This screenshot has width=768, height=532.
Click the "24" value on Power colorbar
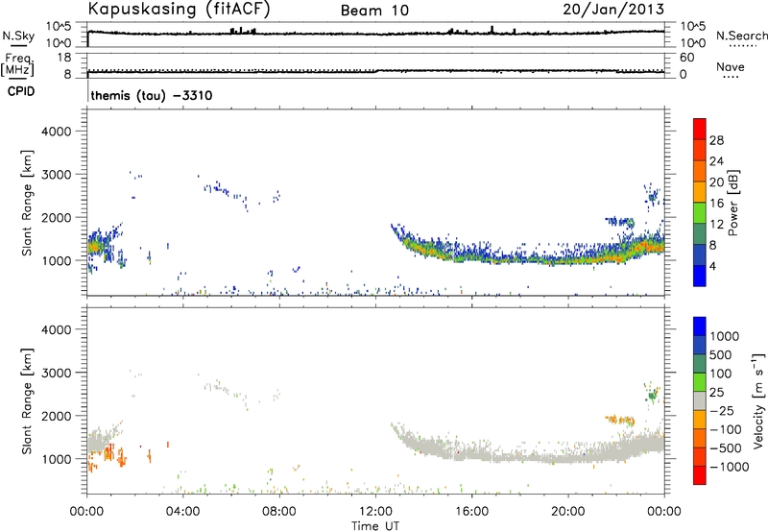point(716,161)
